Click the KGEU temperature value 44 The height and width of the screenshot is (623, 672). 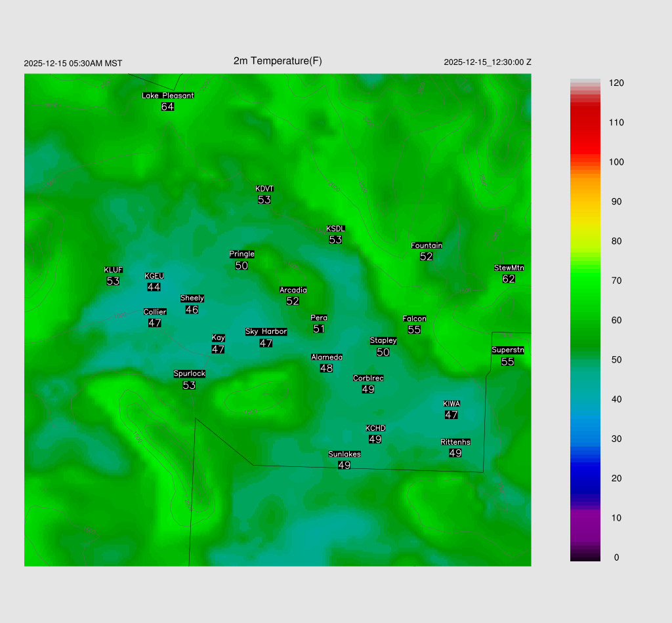(154, 287)
